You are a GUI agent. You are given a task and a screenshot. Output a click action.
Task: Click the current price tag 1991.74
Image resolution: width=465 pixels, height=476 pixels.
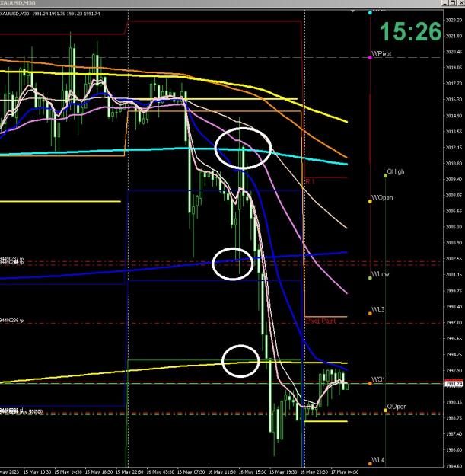click(454, 384)
